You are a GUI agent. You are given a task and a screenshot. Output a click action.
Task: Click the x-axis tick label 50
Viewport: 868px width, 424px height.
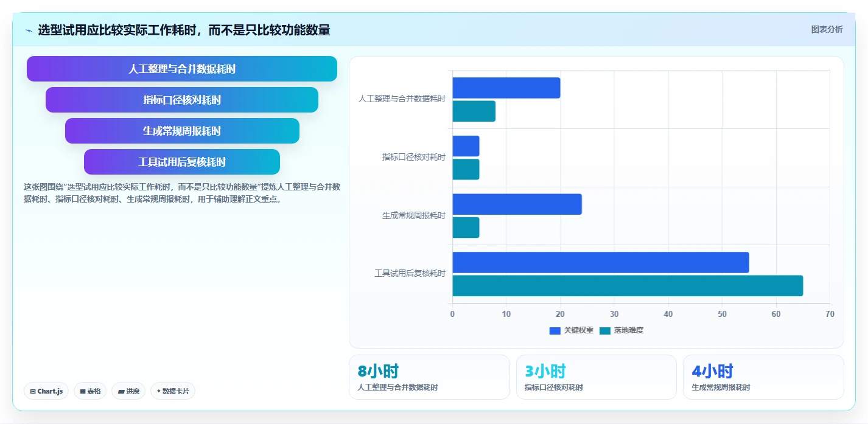(x=722, y=314)
